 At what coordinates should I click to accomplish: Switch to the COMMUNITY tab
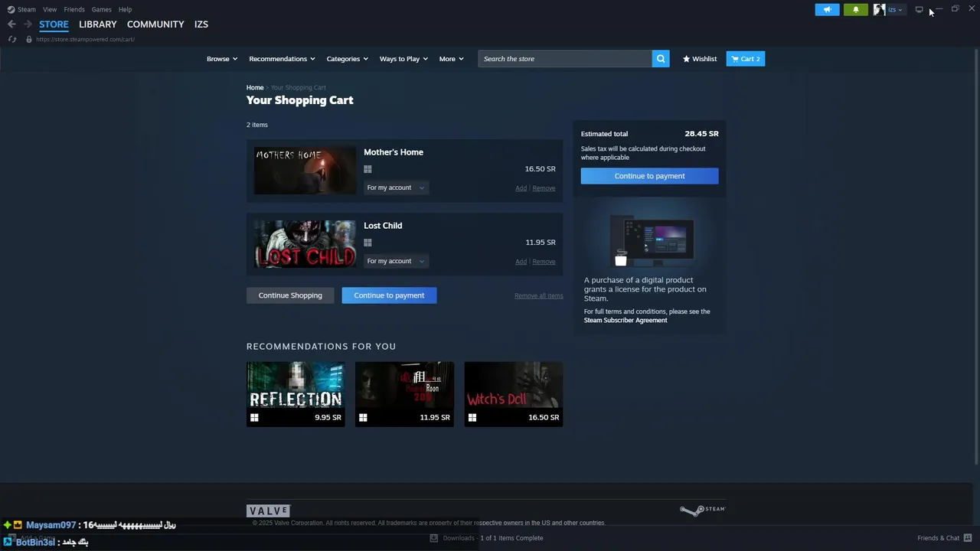[155, 24]
